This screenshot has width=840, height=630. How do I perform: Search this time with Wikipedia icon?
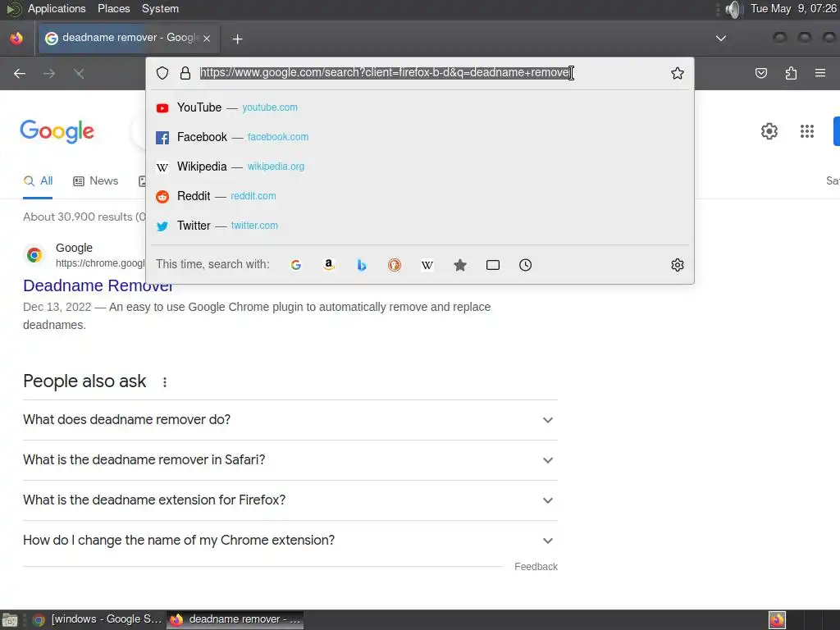click(x=427, y=265)
